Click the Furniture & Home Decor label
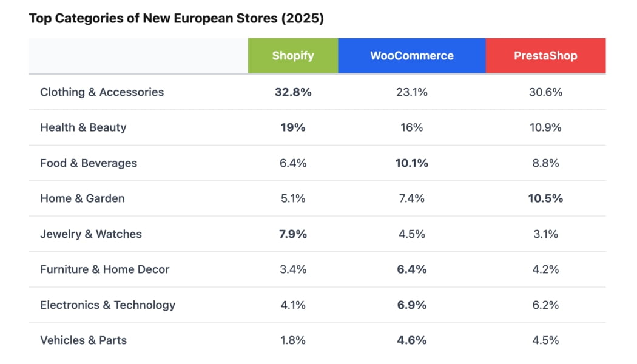637x364 pixels. [x=105, y=269]
